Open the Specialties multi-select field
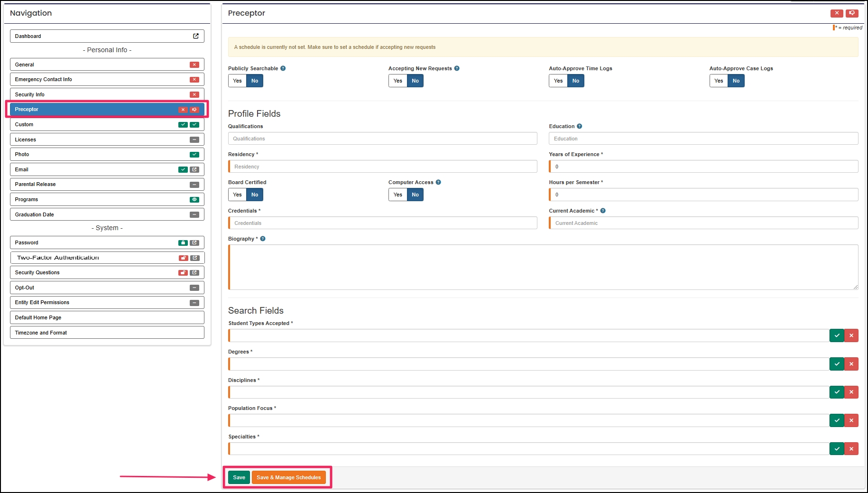Image resolution: width=868 pixels, height=493 pixels. (x=522, y=448)
